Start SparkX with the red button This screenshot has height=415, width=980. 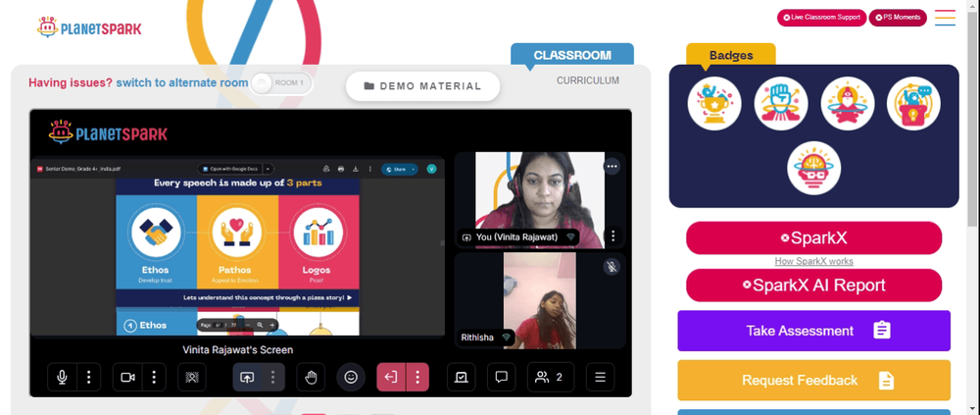[813, 237]
